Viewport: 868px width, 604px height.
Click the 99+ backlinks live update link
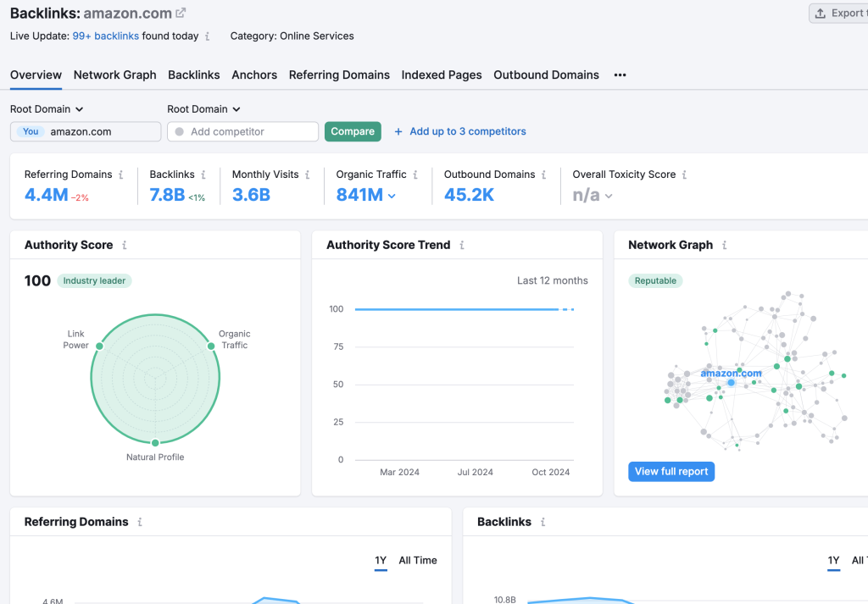tap(105, 36)
